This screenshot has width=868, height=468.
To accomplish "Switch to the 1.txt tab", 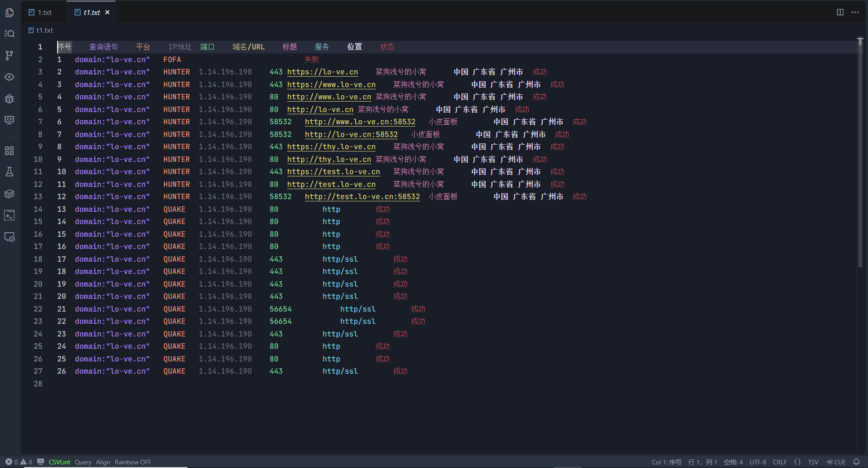I will (x=44, y=12).
